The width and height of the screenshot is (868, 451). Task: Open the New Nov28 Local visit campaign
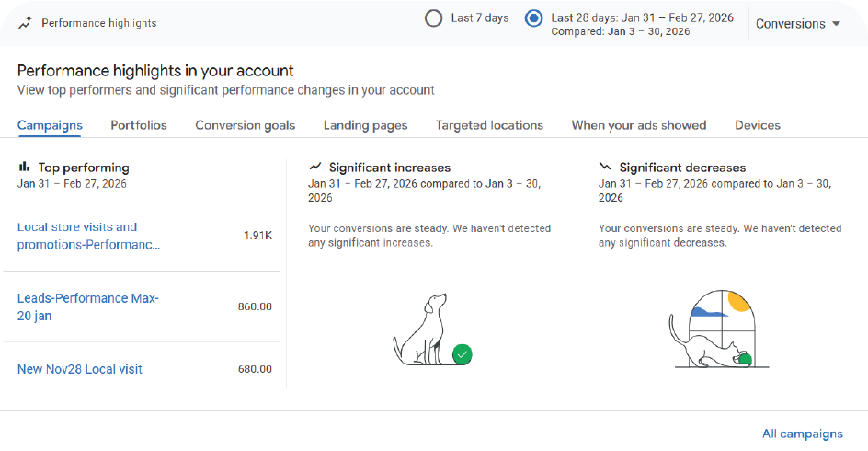(x=80, y=369)
